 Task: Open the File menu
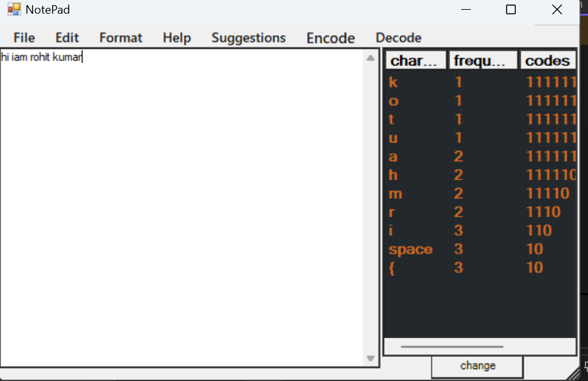click(23, 37)
